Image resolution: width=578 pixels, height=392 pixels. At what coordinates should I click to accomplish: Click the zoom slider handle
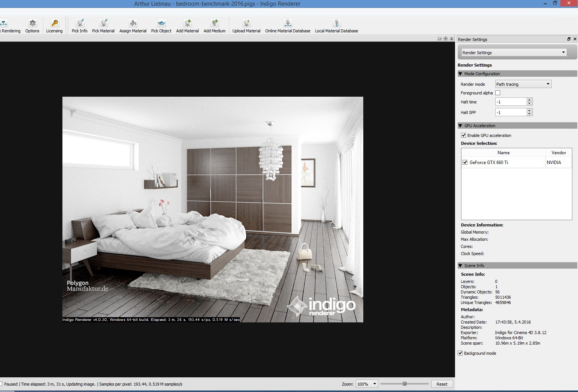tap(405, 384)
